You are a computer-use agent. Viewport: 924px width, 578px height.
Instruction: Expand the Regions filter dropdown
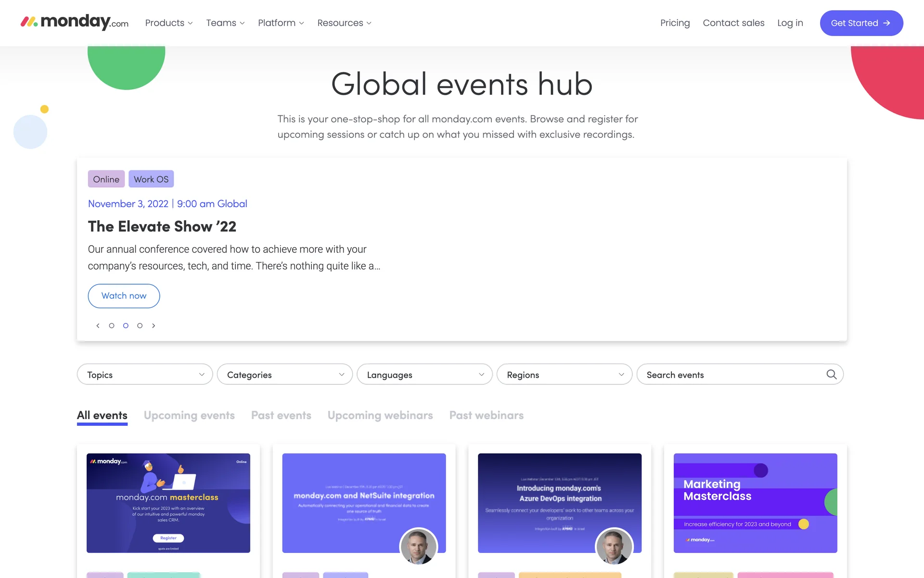564,374
